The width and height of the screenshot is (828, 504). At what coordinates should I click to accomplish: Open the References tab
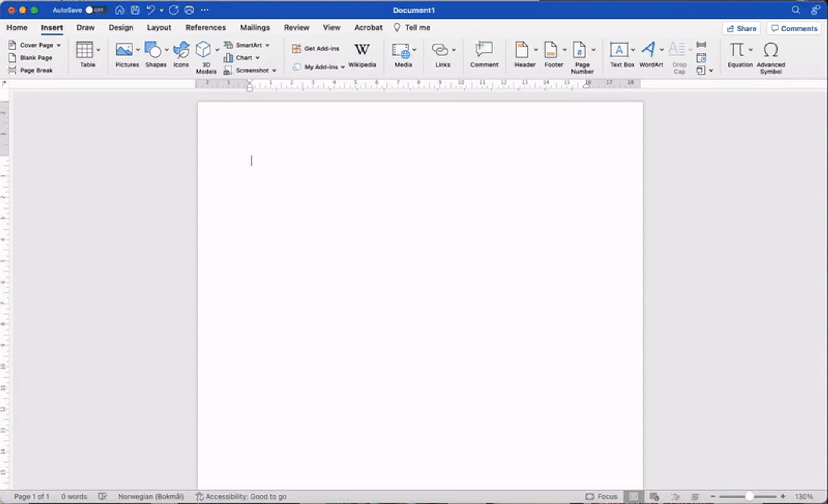(x=205, y=28)
